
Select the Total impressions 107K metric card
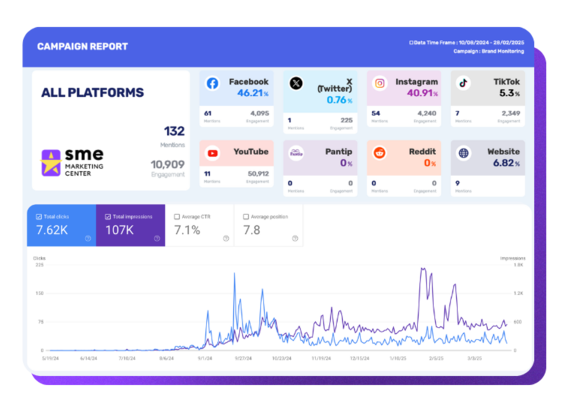point(130,225)
